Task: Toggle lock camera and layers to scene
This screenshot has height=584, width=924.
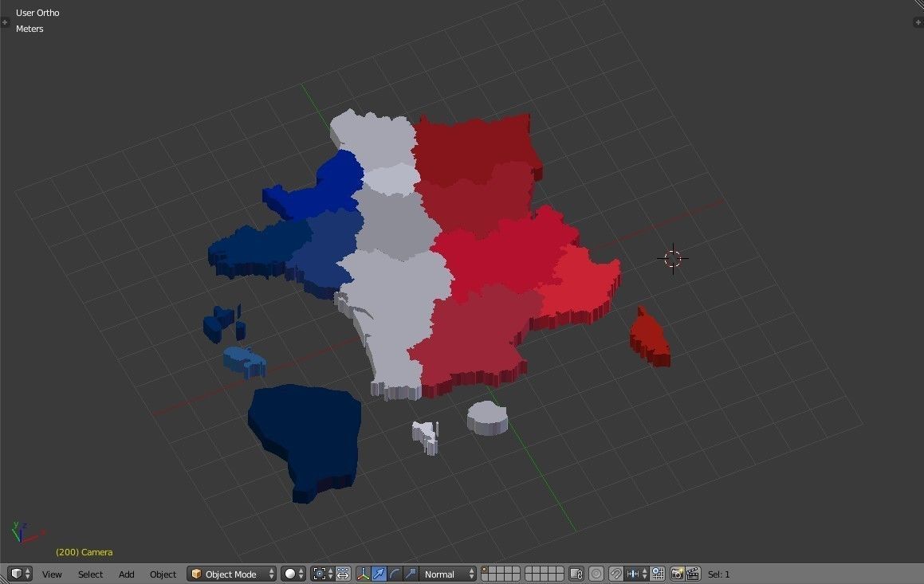Action: [577, 574]
